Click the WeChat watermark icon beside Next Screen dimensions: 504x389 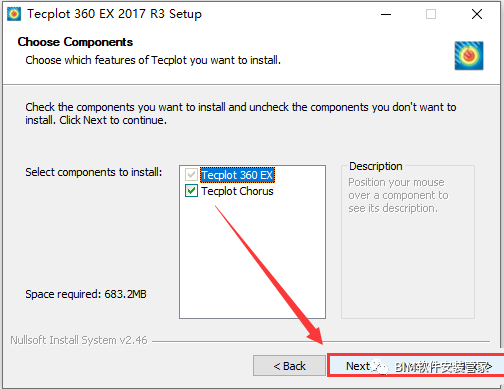tap(380, 368)
